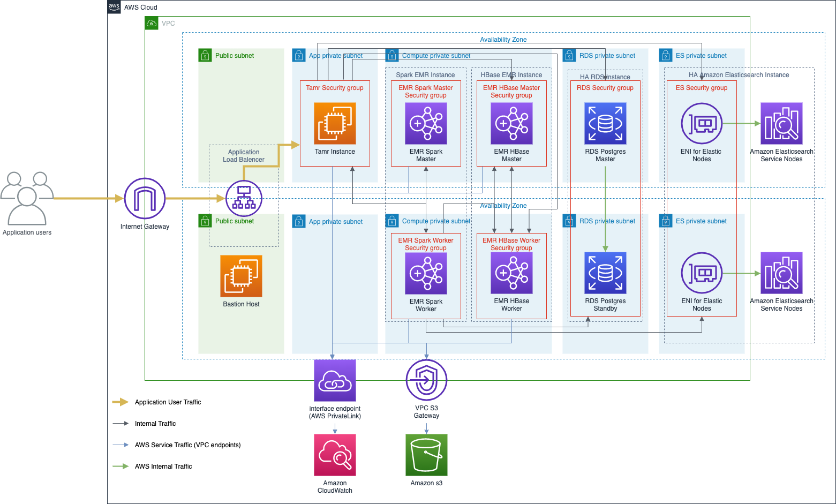
Task: Click the EMR HBase Master Security group label
Action: (511, 92)
